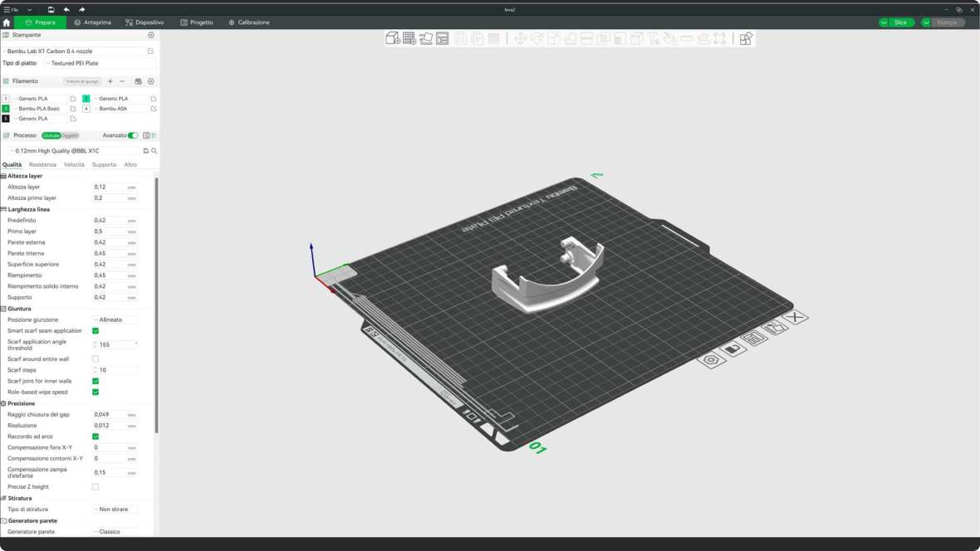Click the save project floppy icon

(x=51, y=9)
